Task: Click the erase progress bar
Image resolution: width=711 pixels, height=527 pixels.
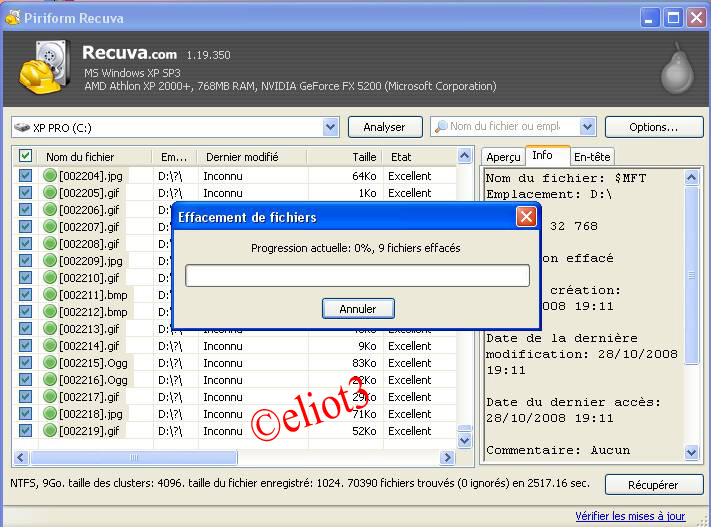Action: 357,276
